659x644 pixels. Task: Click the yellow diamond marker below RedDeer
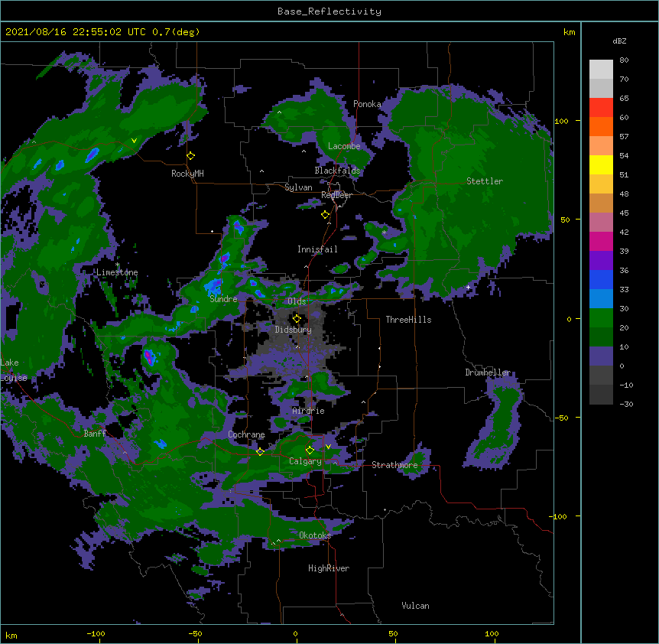coord(326,215)
